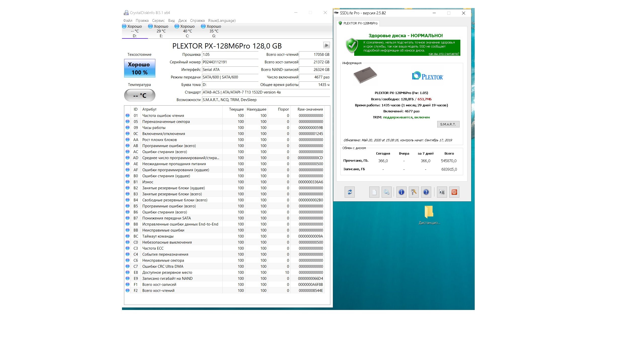Select the 'Таймаут команды' row

(x=225, y=236)
